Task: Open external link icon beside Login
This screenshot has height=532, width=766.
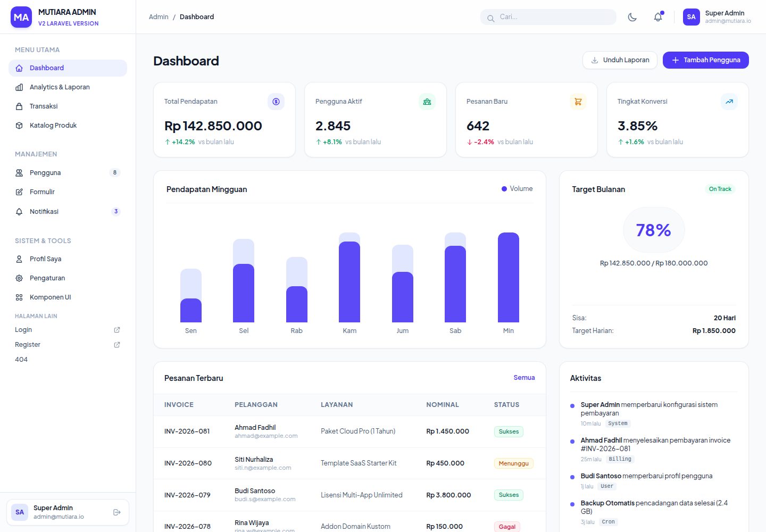Action: pyautogui.click(x=117, y=330)
